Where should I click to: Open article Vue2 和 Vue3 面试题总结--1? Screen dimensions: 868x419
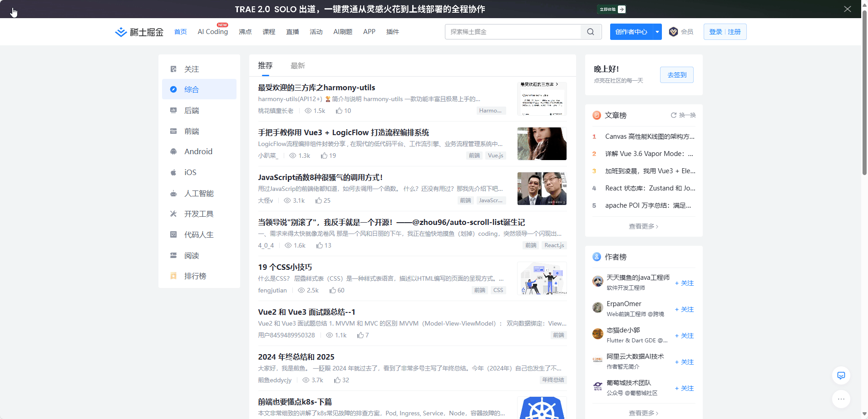[307, 312]
